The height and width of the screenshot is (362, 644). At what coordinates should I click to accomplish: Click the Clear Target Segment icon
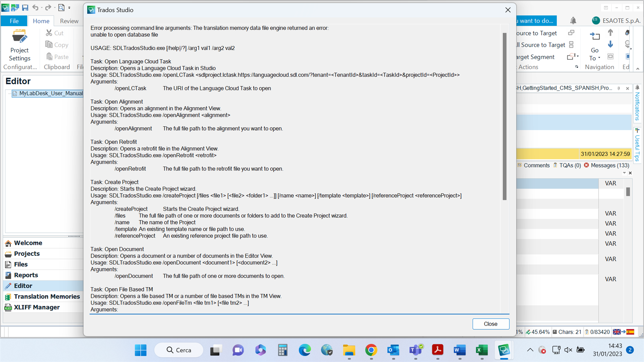[x=570, y=57]
